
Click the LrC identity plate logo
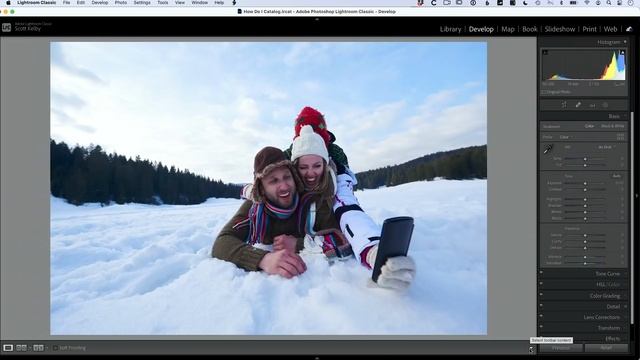(6, 27)
